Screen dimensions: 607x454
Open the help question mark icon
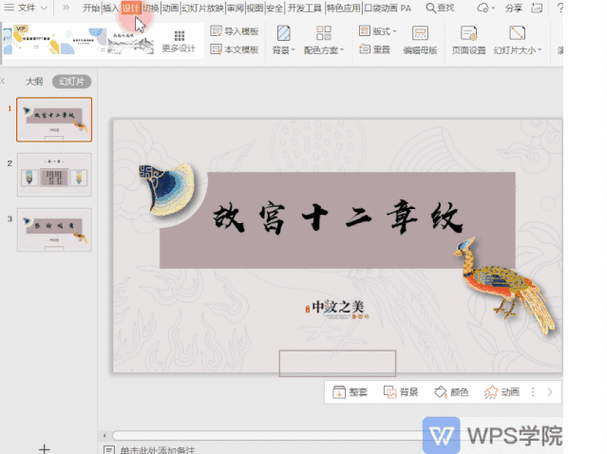click(x=560, y=8)
